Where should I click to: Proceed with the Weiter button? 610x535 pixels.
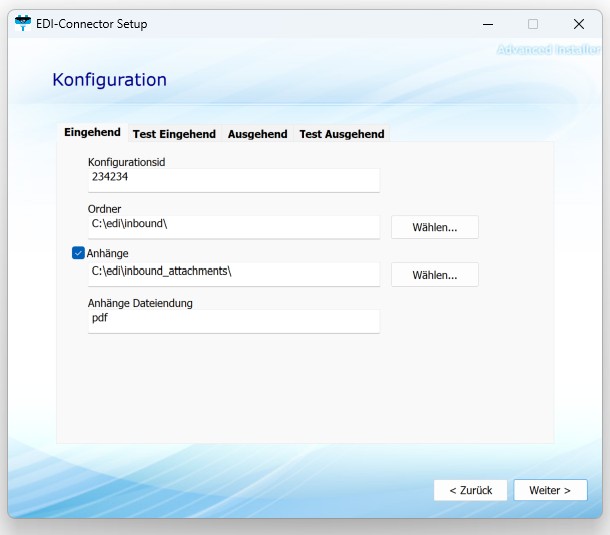[x=550, y=490]
